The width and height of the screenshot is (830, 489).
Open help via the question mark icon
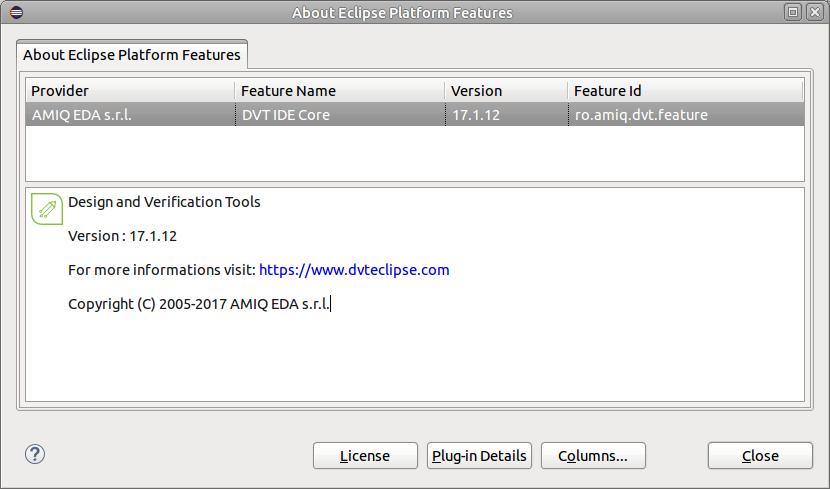pos(35,454)
